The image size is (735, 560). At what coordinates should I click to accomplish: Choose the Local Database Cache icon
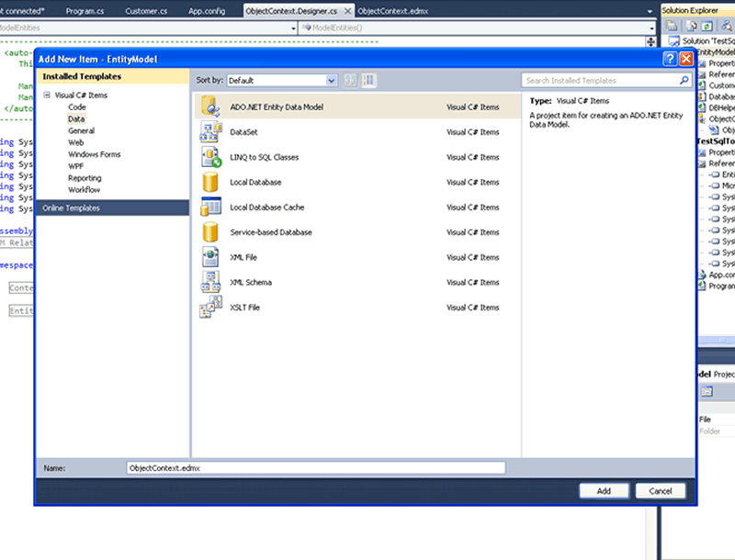click(210, 207)
